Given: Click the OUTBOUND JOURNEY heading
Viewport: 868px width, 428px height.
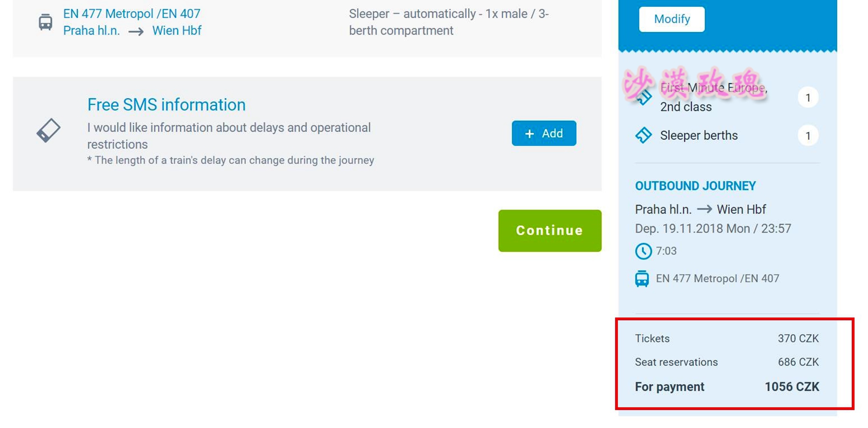Looking at the screenshot, I should coord(695,186).
